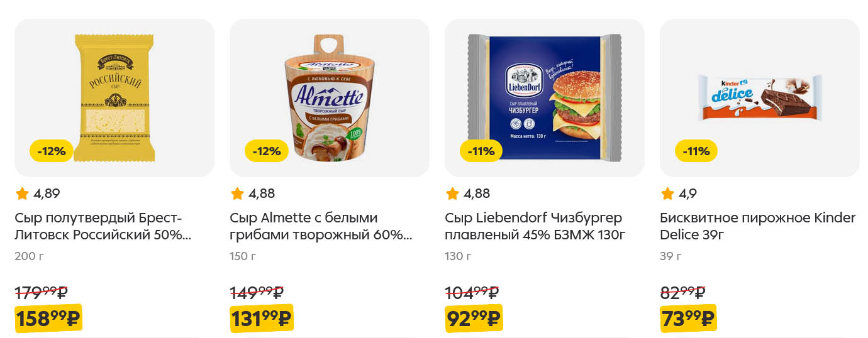Click the -12% discount badge on Almette
Viewport: 868px width, 338px height.
tap(267, 151)
